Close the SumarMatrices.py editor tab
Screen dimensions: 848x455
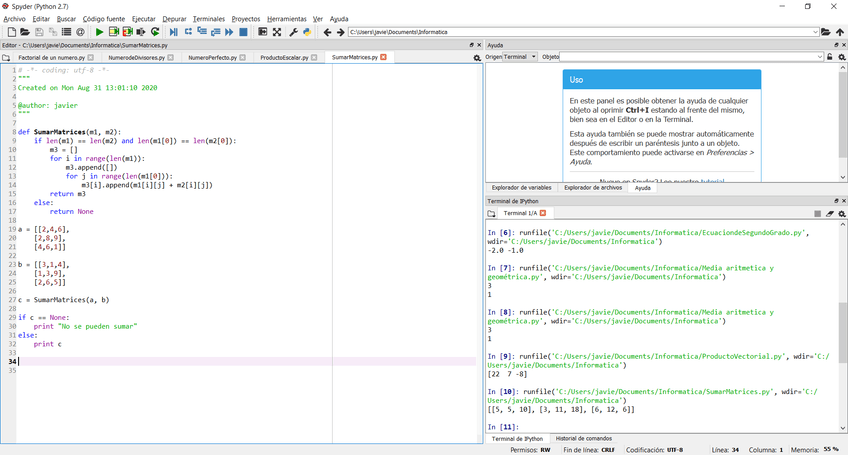pos(383,58)
